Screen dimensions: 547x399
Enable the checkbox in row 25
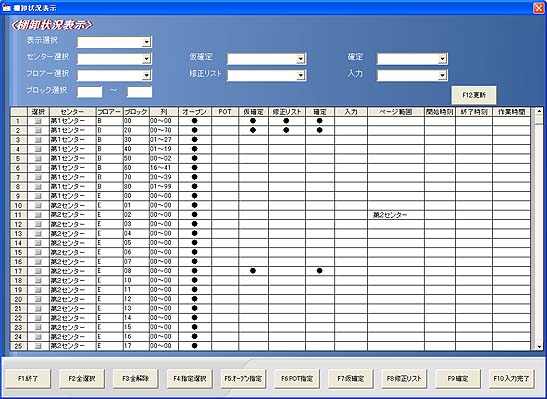[x=38, y=346]
